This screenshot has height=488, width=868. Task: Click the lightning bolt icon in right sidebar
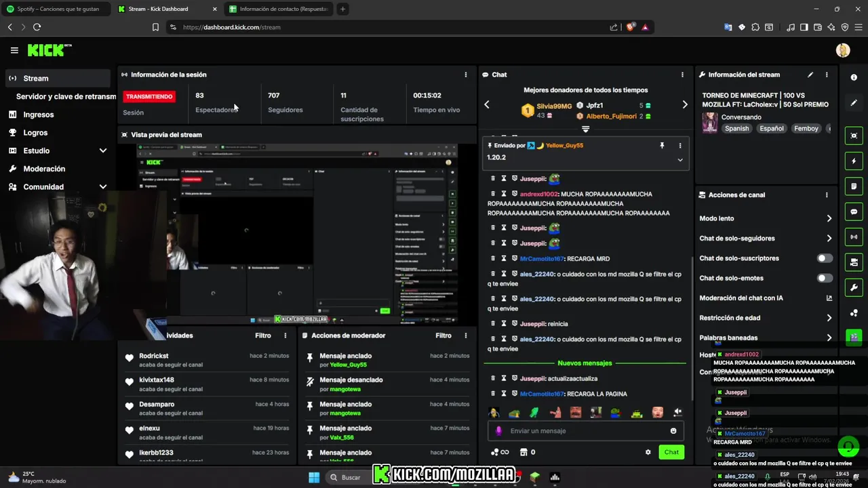click(854, 161)
